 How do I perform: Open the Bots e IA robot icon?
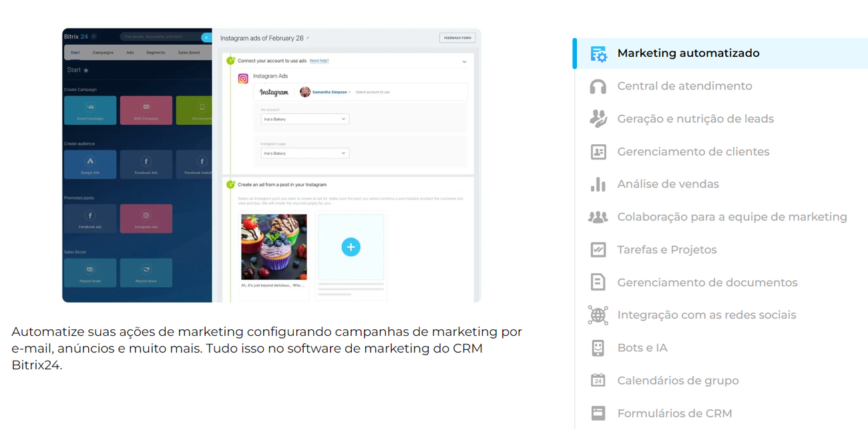tap(598, 348)
